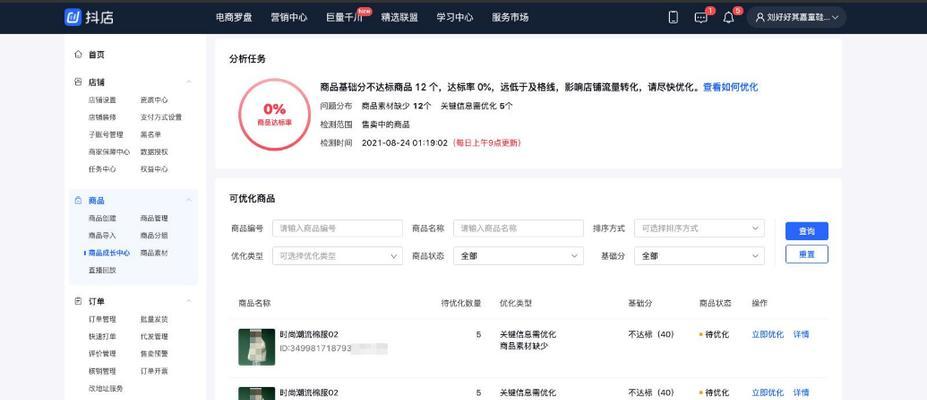
Task: Open 权益中心 in the sidebar
Action: pyautogui.click(x=154, y=169)
